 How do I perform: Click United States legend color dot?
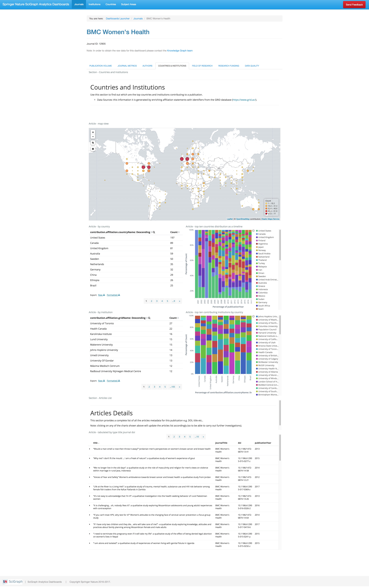[257, 231]
